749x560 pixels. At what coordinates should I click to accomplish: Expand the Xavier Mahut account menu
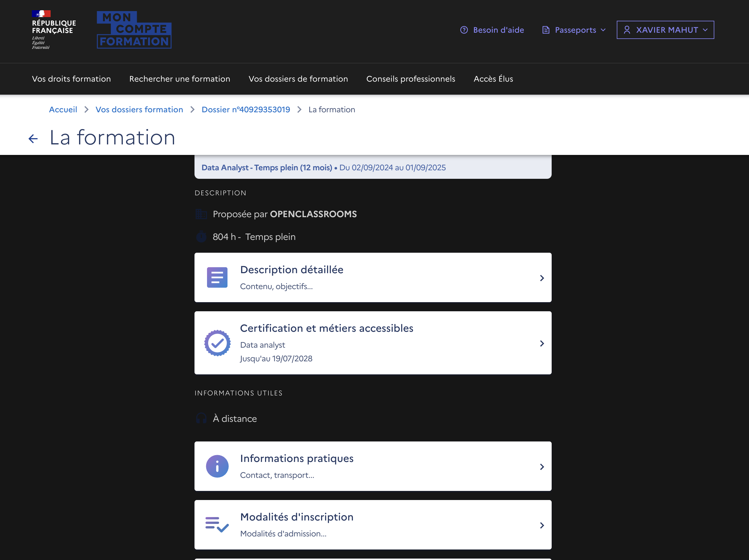click(665, 30)
